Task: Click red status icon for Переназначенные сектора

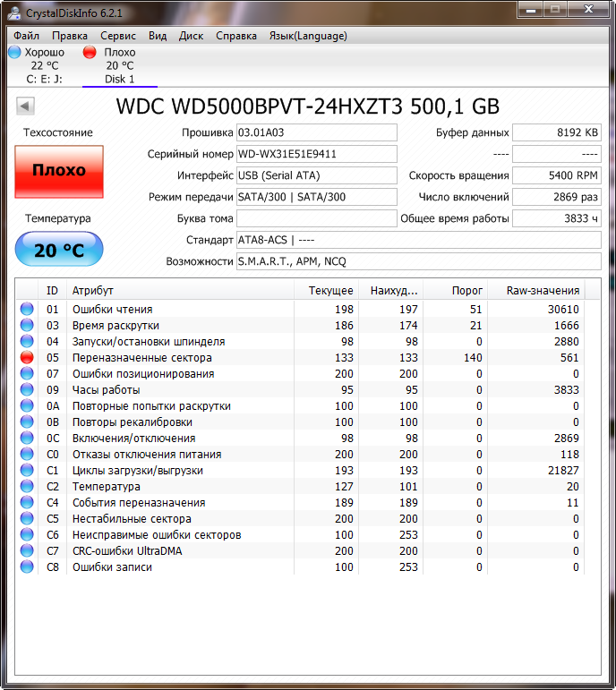Action: point(27,357)
